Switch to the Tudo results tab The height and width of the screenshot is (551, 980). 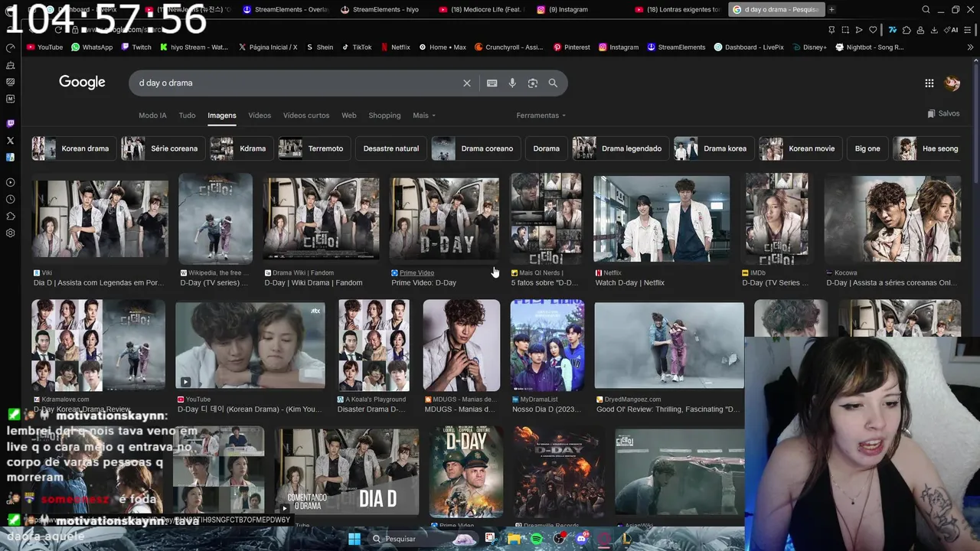click(x=187, y=116)
